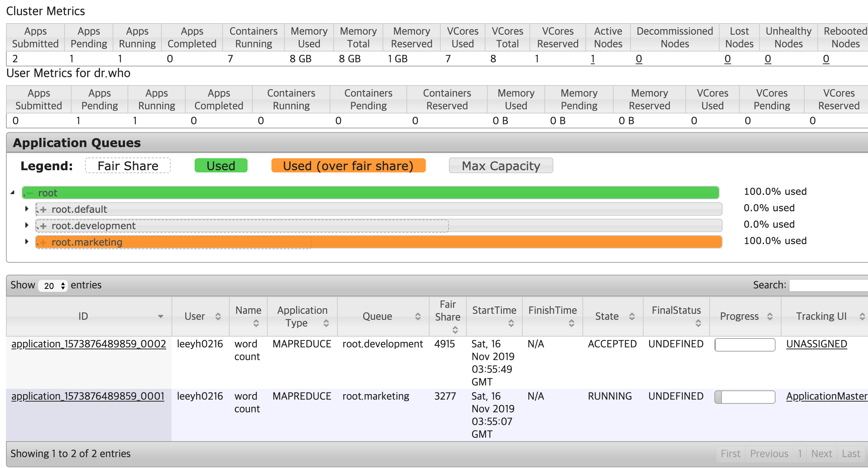Image resolution: width=868 pixels, height=468 pixels.
Task: Click inside the Search input field
Action: point(828,285)
